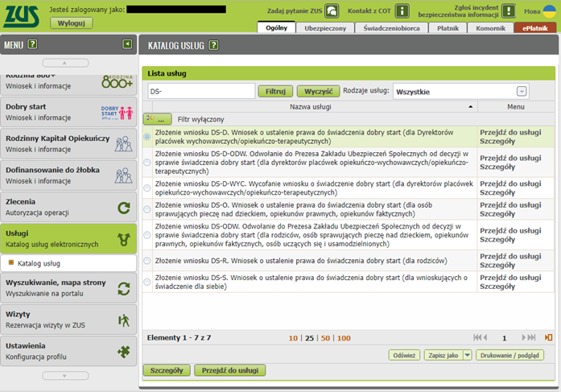Switch to the Komornik tab
The height and width of the screenshot is (392, 561).
tap(490, 28)
